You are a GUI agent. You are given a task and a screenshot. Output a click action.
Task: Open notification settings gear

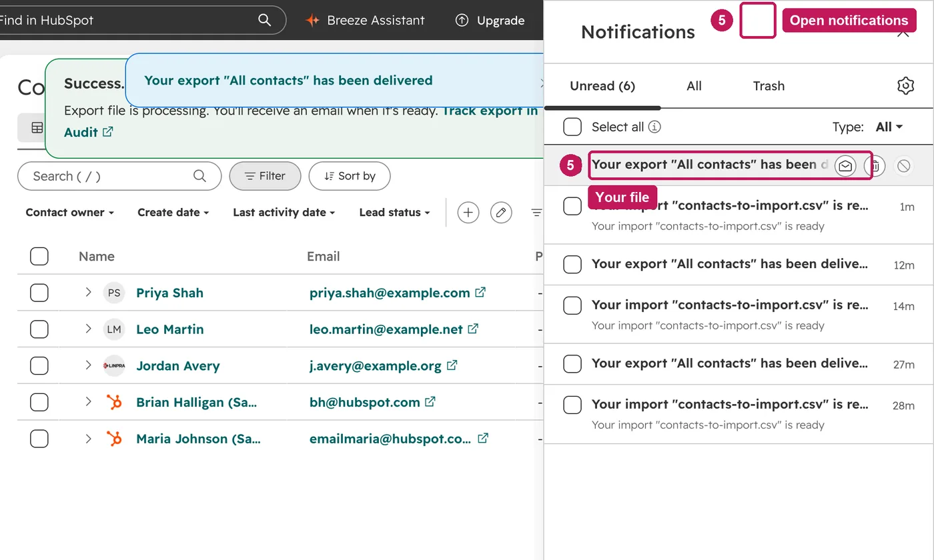click(905, 85)
